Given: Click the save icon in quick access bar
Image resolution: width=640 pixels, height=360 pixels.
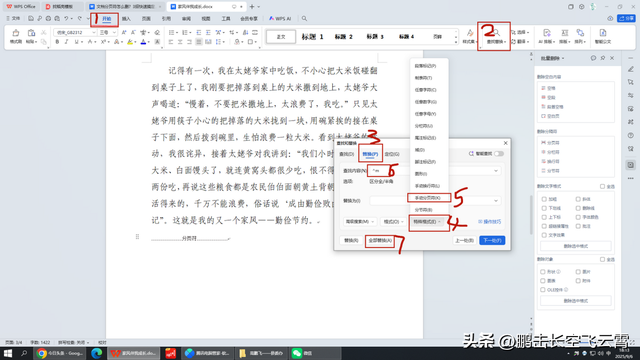Looking at the screenshot, I should click(x=31, y=18).
